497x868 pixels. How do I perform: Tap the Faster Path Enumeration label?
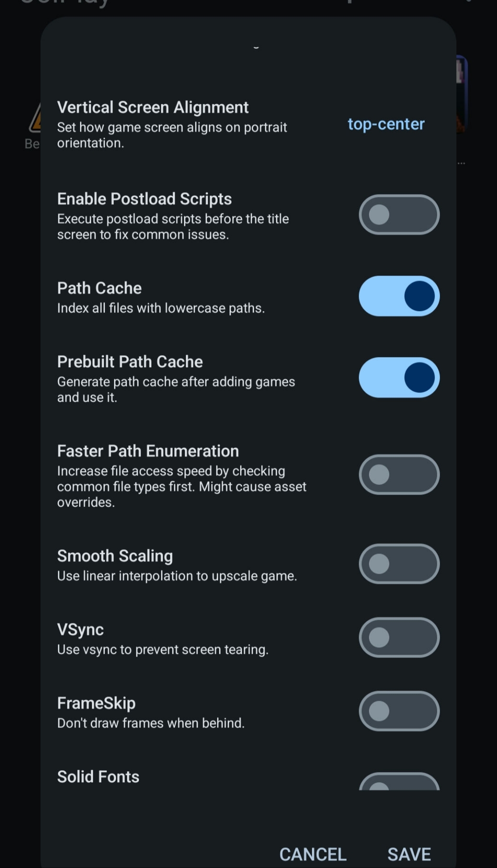click(148, 451)
